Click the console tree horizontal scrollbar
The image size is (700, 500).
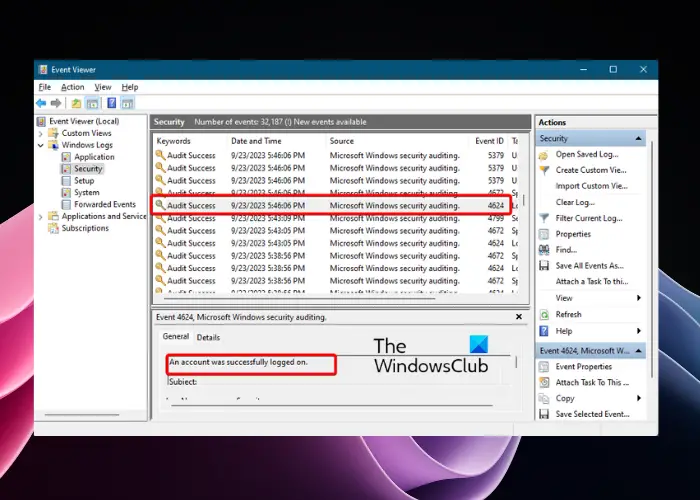point(82,415)
